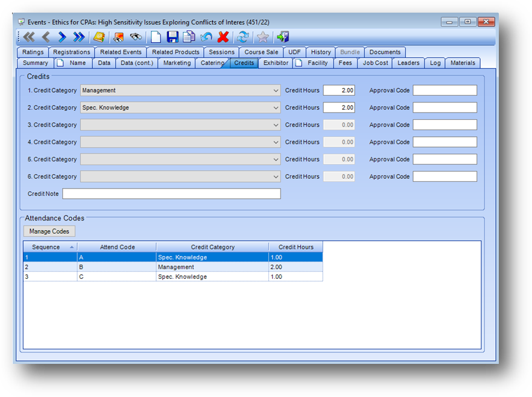Select attendance row with Attend Code C
This screenshot has height=397, width=532.
pyautogui.click(x=173, y=277)
